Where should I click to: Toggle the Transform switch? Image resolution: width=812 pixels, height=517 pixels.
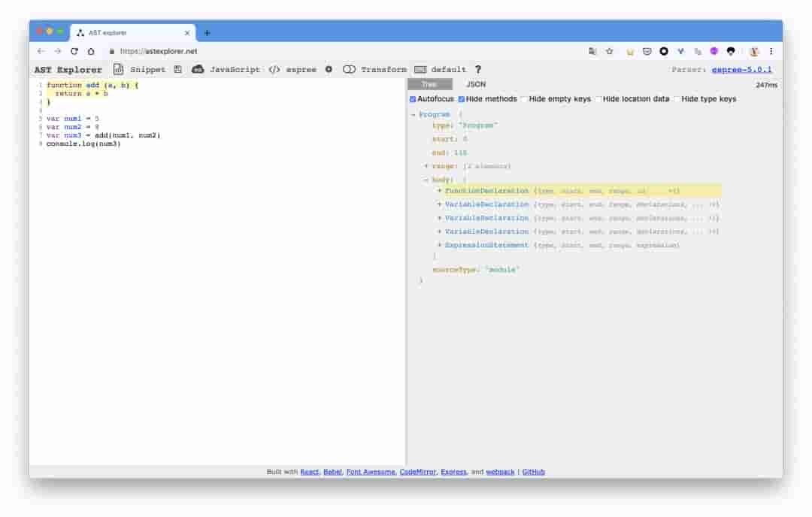(x=349, y=70)
